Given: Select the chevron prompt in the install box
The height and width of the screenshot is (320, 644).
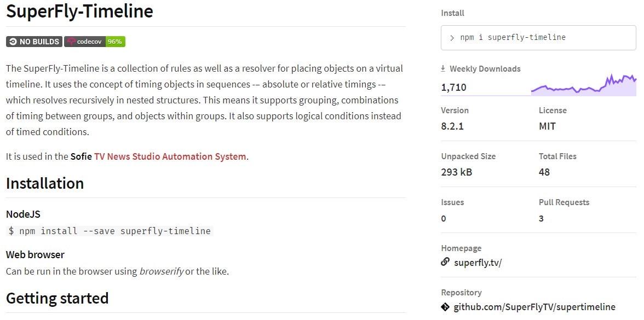Looking at the screenshot, I should click(451, 37).
